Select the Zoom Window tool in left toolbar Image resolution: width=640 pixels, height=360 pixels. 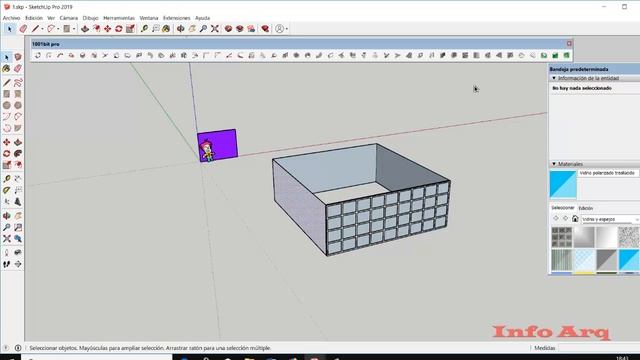click(18, 227)
